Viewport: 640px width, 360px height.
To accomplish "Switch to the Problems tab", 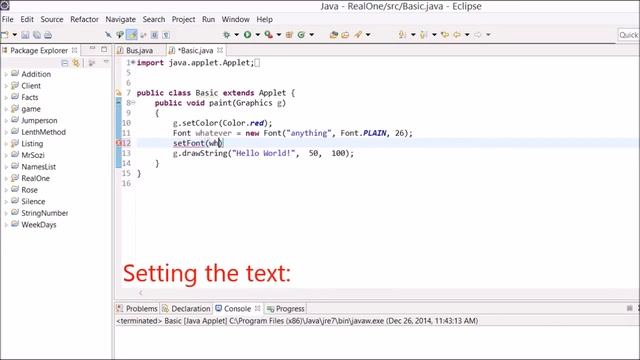I will (x=137, y=309).
